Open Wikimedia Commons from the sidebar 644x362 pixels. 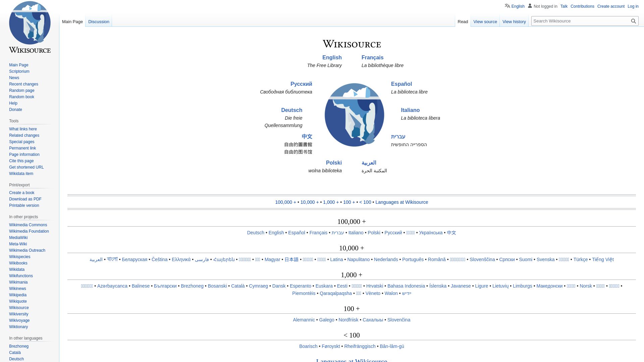28,225
